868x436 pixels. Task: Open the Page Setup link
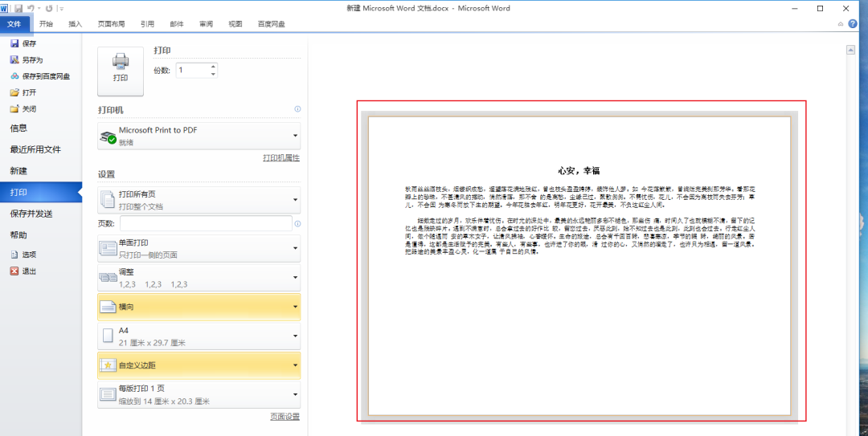[x=285, y=417]
